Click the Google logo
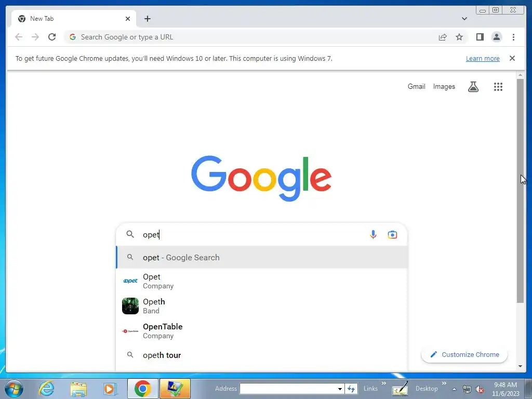Screen dimensions: 532x399 tap(261, 178)
